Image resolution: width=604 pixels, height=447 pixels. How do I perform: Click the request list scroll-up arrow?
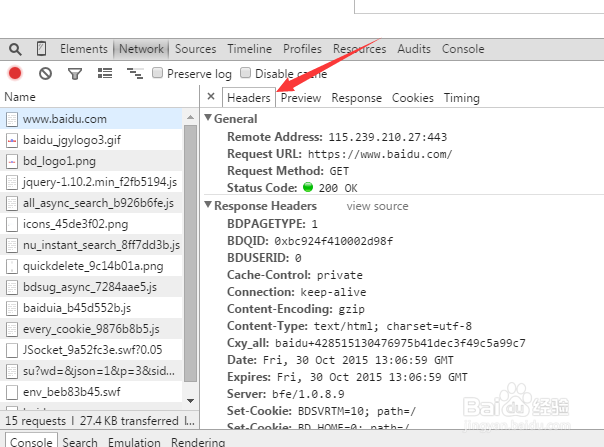pos(190,117)
